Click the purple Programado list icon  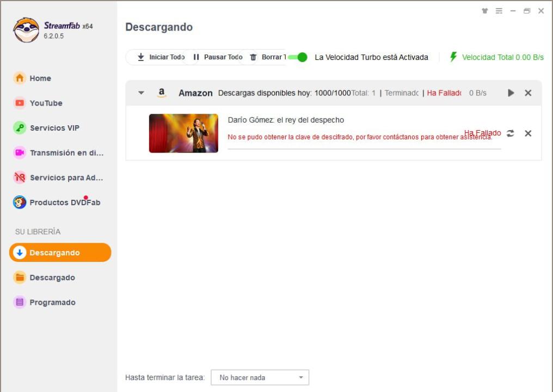point(20,302)
